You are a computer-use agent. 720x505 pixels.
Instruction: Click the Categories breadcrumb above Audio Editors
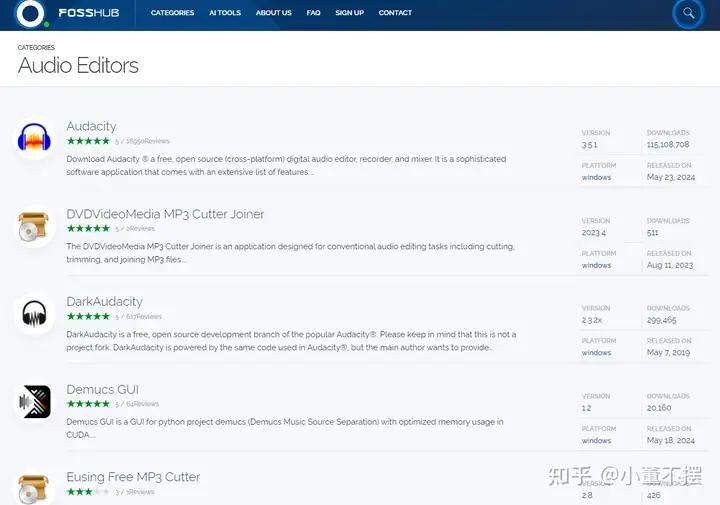click(36, 47)
